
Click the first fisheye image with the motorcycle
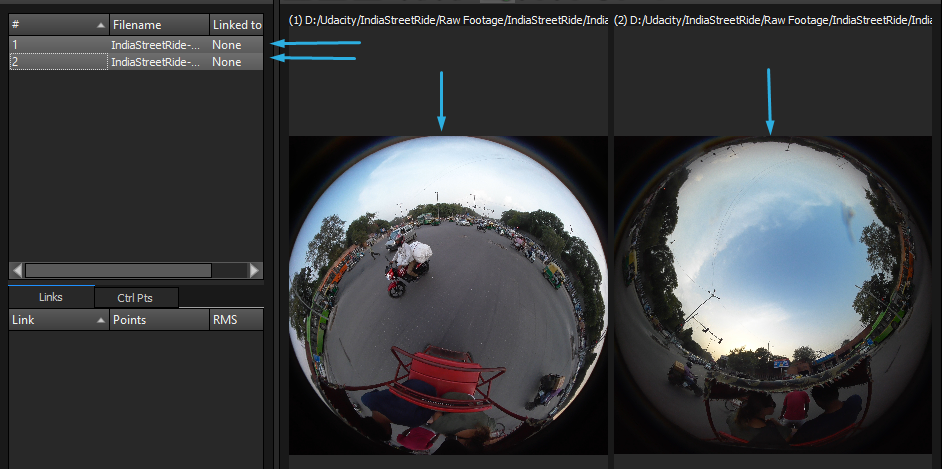pyautogui.click(x=447, y=295)
